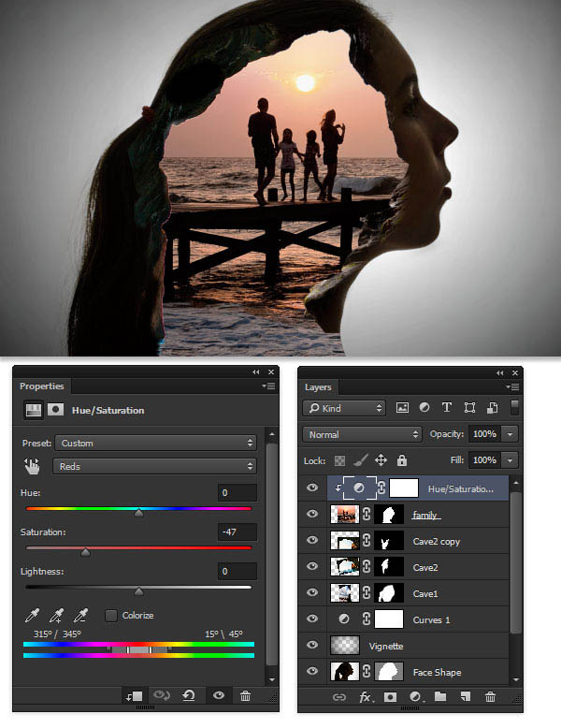Select the Layers panel tab
This screenshot has width=561, height=728.
[x=318, y=386]
